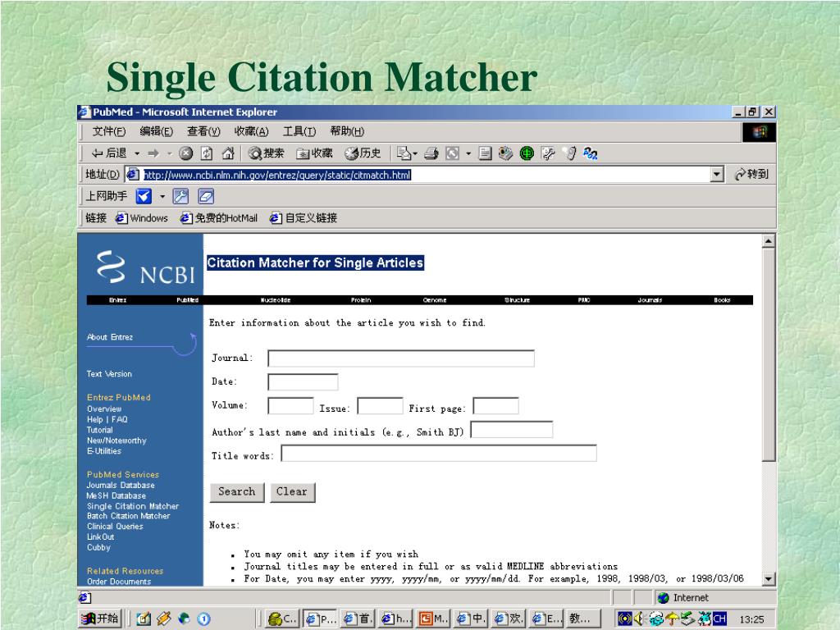Screen dimensions: 840x630
Task: Click the NCBI logo
Action: pyautogui.click(x=146, y=268)
